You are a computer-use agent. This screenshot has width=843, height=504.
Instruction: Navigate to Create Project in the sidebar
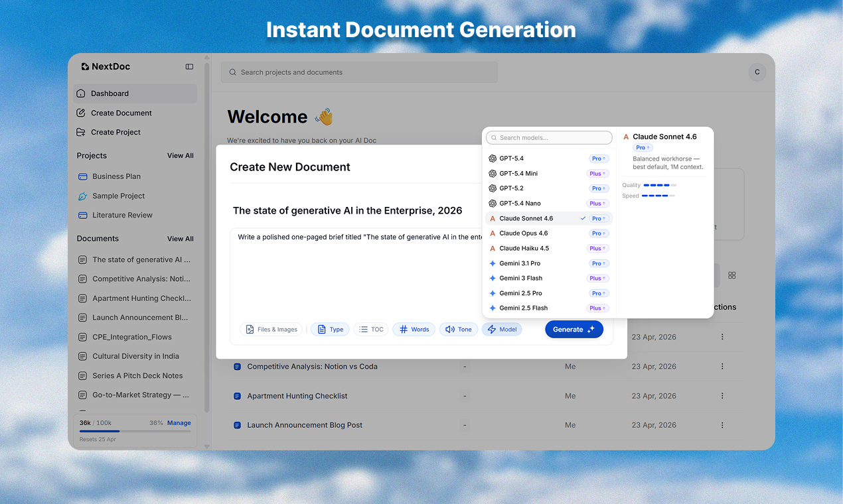tap(115, 132)
